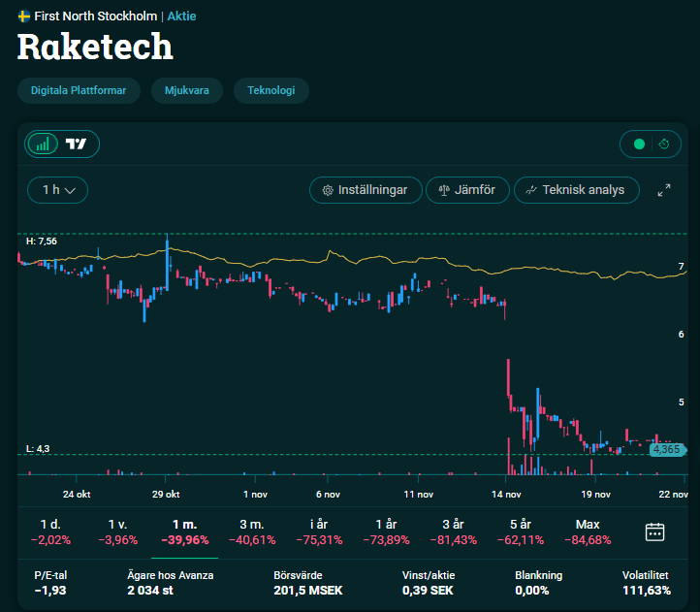Image resolution: width=700 pixels, height=612 pixels.
Task: Open the calendar date range picker
Action: tap(654, 532)
